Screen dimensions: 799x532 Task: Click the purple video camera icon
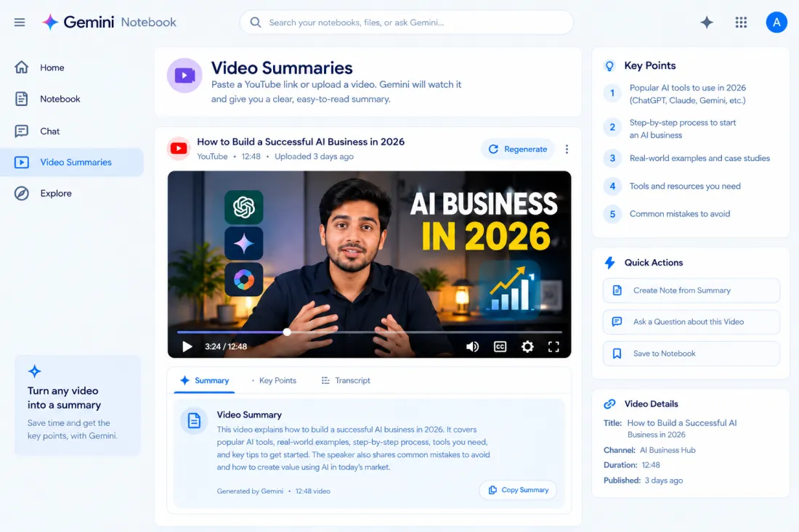[x=184, y=75]
